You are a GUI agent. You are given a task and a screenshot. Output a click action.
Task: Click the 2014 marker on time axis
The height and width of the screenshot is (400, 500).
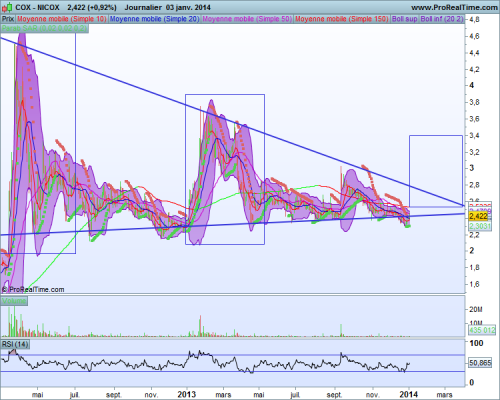click(x=409, y=395)
